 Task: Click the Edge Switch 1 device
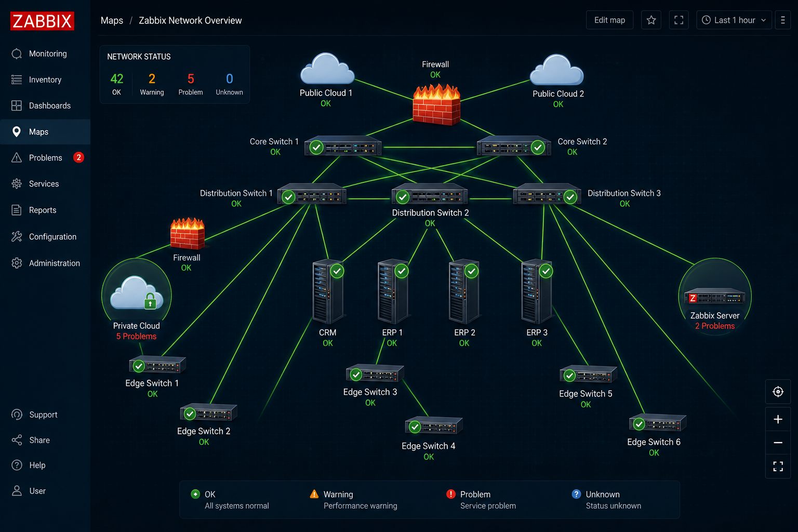[157, 365]
